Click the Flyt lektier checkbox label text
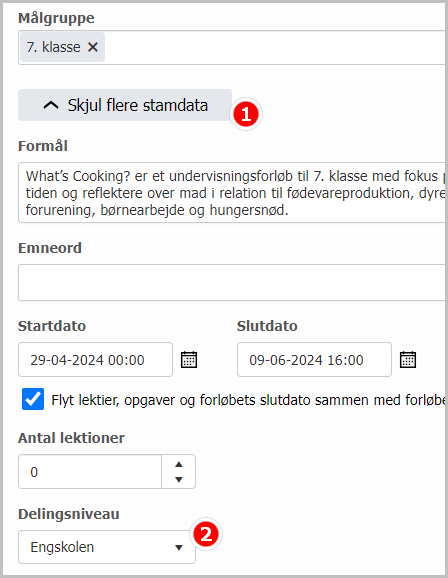This screenshot has height=578, width=448. [249, 400]
